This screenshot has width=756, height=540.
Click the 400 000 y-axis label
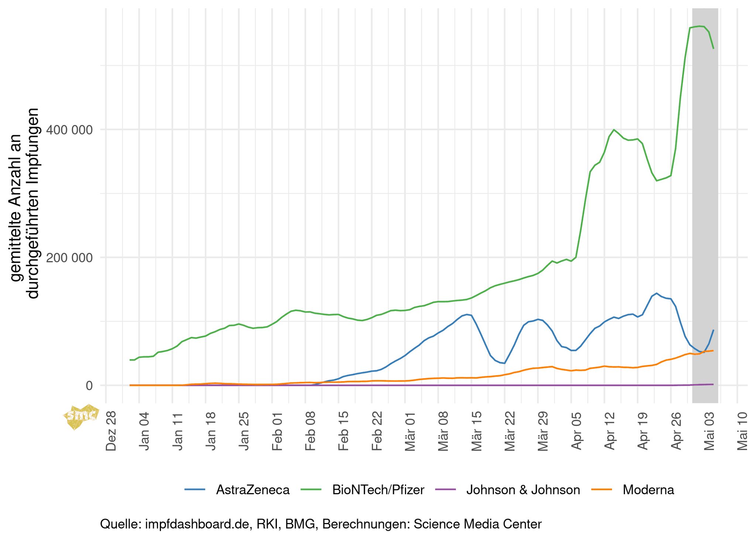69,130
